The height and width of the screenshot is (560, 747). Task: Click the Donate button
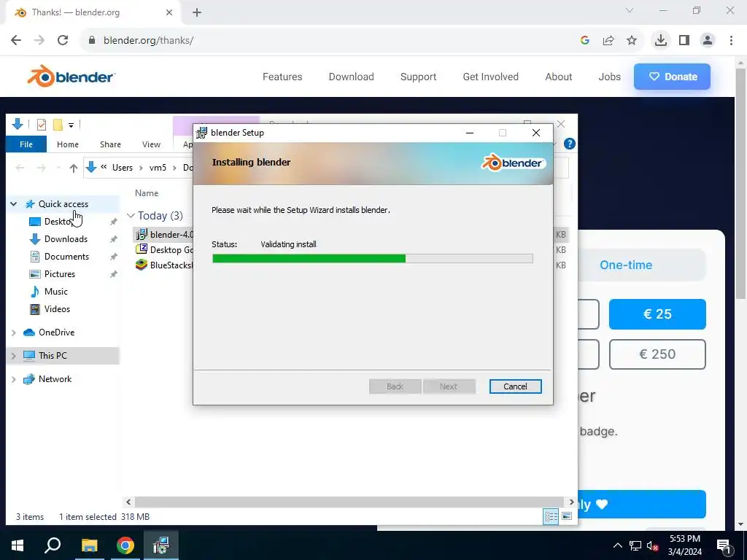672,77
